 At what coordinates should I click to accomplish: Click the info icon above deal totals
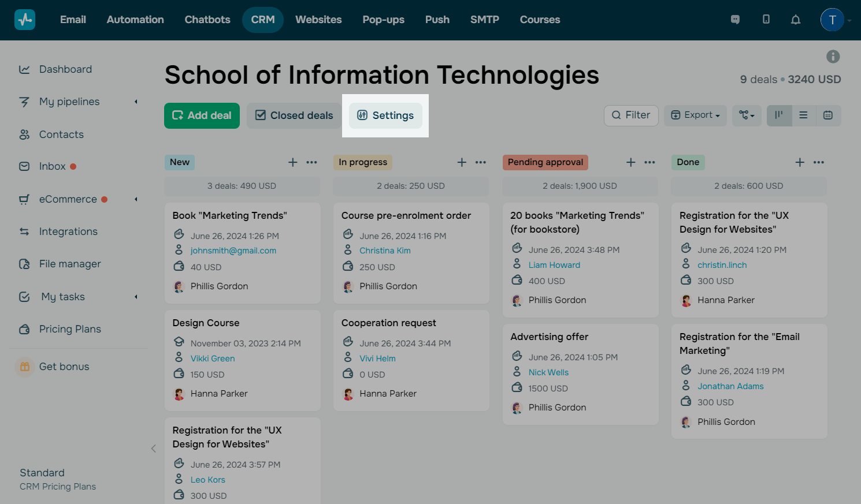coord(833,57)
